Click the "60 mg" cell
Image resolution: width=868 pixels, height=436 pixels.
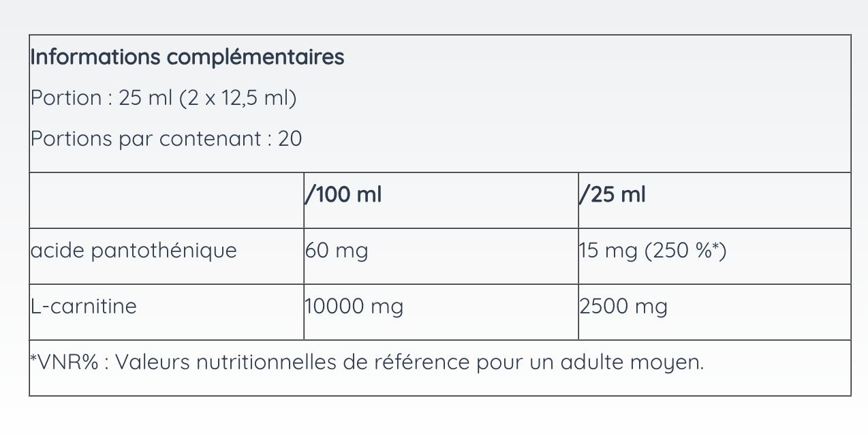337,251
